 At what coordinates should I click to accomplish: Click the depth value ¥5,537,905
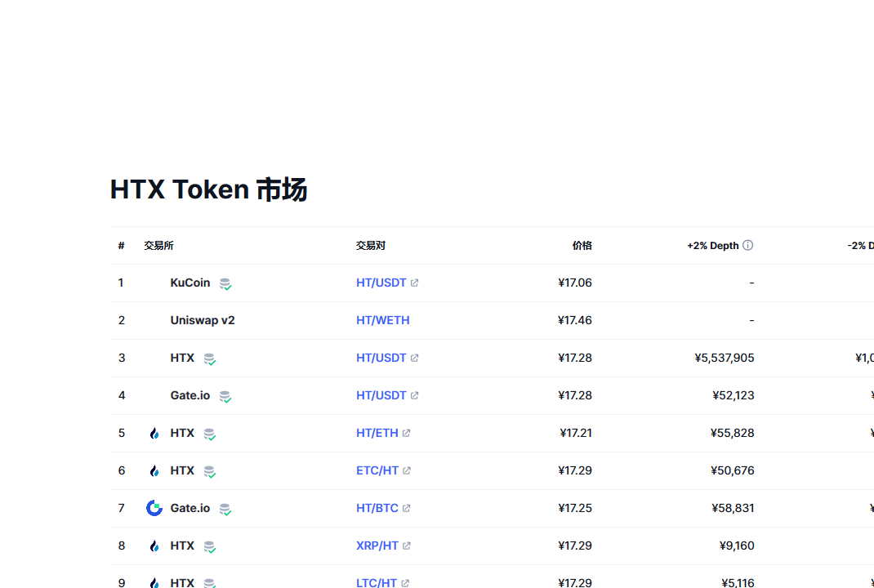pyautogui.click(x=725, y=358)
